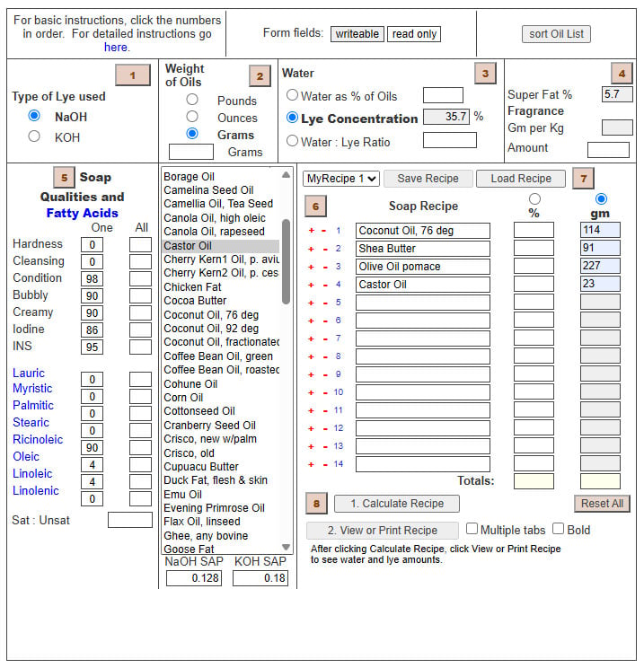Image resolution: width=644 pixels, height=668 pixels.
Task: Choose Ounces weight unit
Action: [192, 117]
